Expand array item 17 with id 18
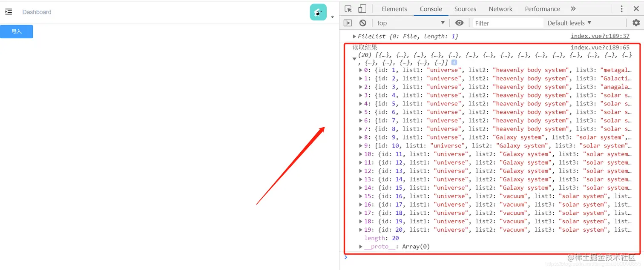This screenshot has height=270, width=644. pyautogui.click(x=361, y=213)
